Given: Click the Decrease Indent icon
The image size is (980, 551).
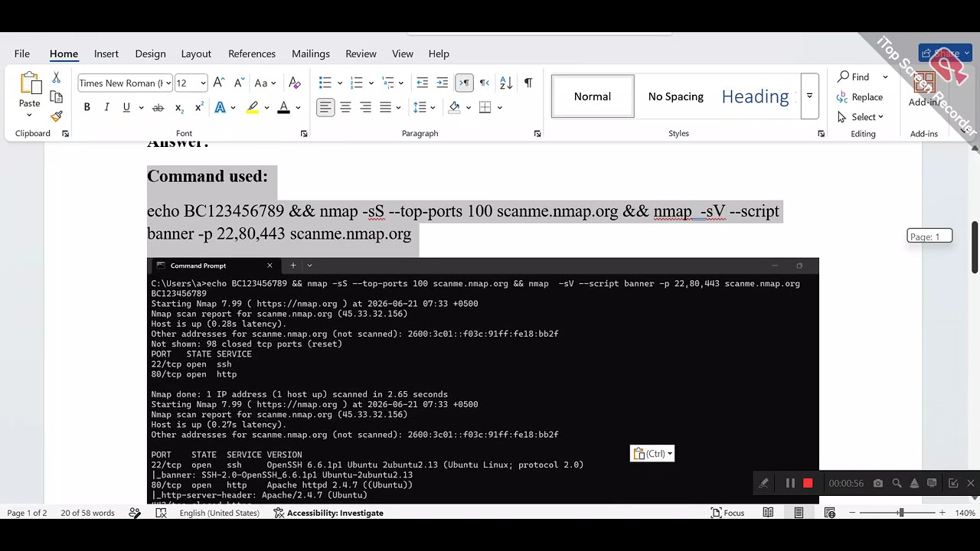Looking at the screenshot, I should [x=422, y=83].
